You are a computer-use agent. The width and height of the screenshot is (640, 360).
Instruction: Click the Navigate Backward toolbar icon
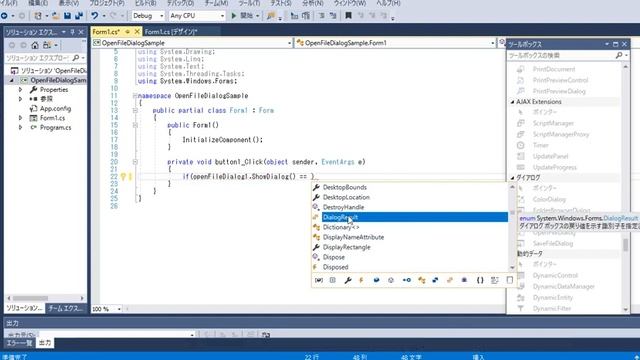pos(4,16)
